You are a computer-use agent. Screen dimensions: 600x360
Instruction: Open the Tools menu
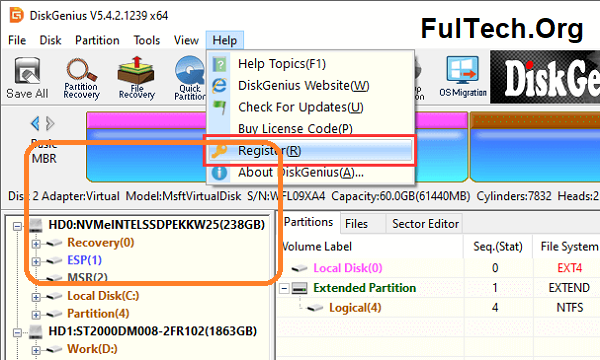[x=147, y=40]
